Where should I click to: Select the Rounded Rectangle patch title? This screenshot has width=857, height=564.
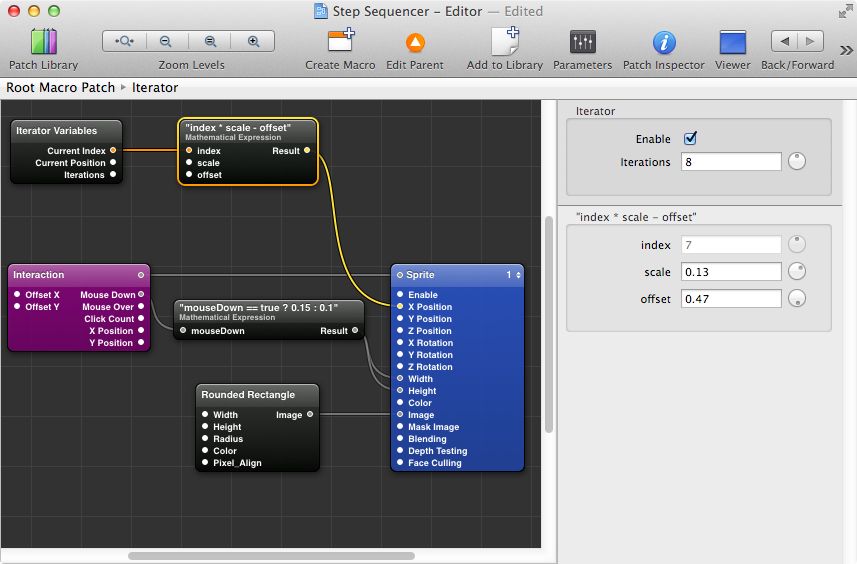point(248,395)
